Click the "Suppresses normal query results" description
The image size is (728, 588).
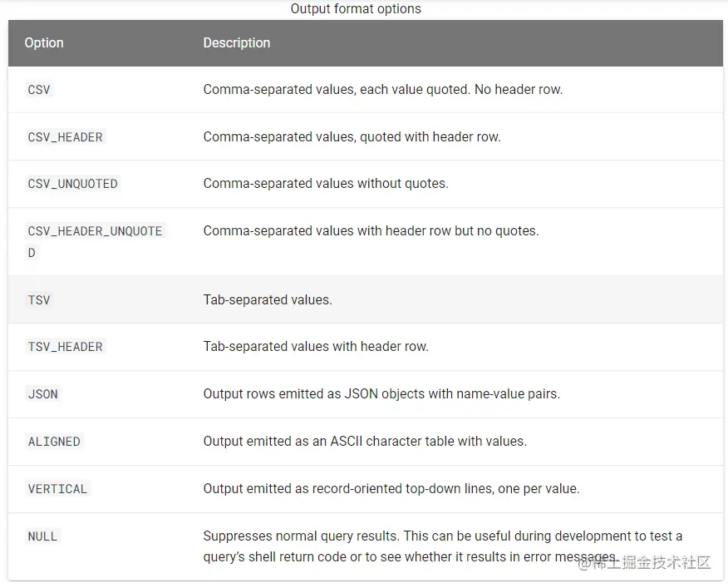pyautogui.click(x=443, y=536)
